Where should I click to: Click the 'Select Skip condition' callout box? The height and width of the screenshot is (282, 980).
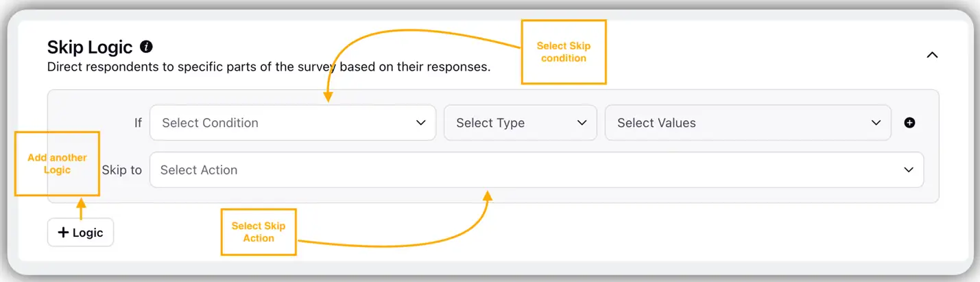coord(564,52)
